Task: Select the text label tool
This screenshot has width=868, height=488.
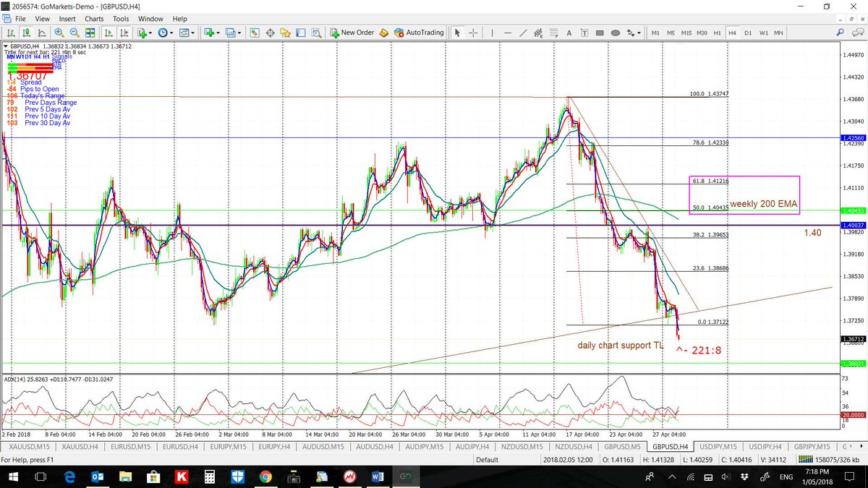Action: click(584, 33)
